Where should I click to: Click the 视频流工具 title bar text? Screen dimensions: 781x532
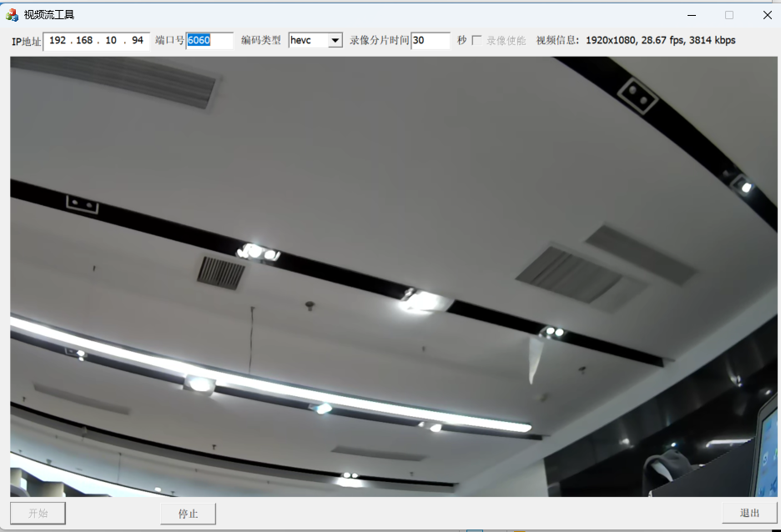(x=49, y=14)
